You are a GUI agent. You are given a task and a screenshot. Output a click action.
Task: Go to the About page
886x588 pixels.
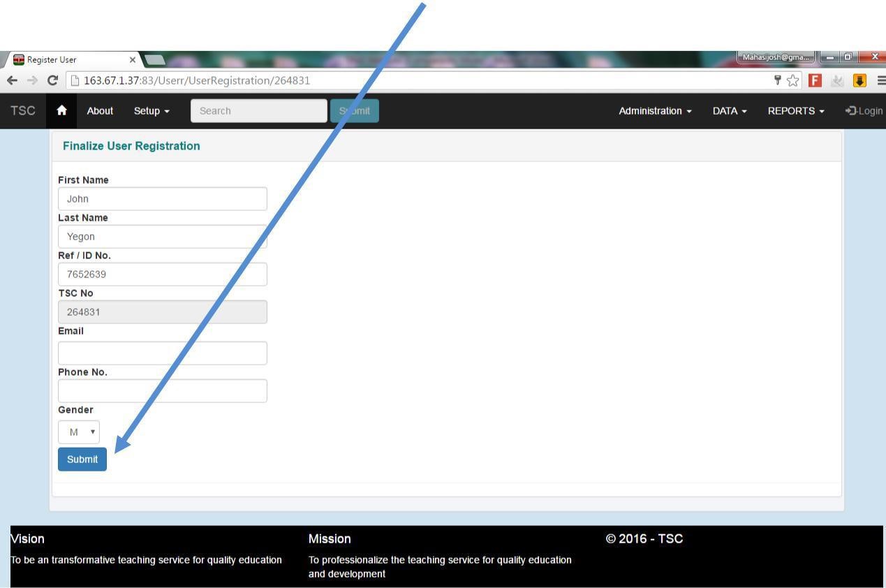pos(100,111)
